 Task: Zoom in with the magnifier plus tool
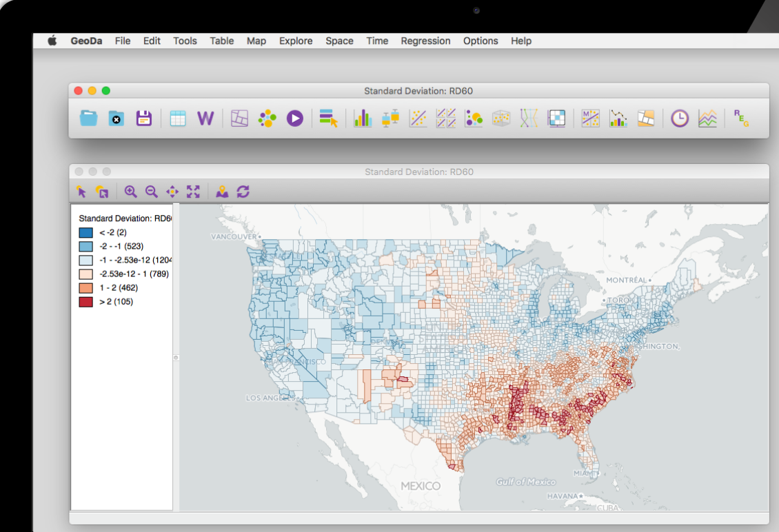(130, 192)
